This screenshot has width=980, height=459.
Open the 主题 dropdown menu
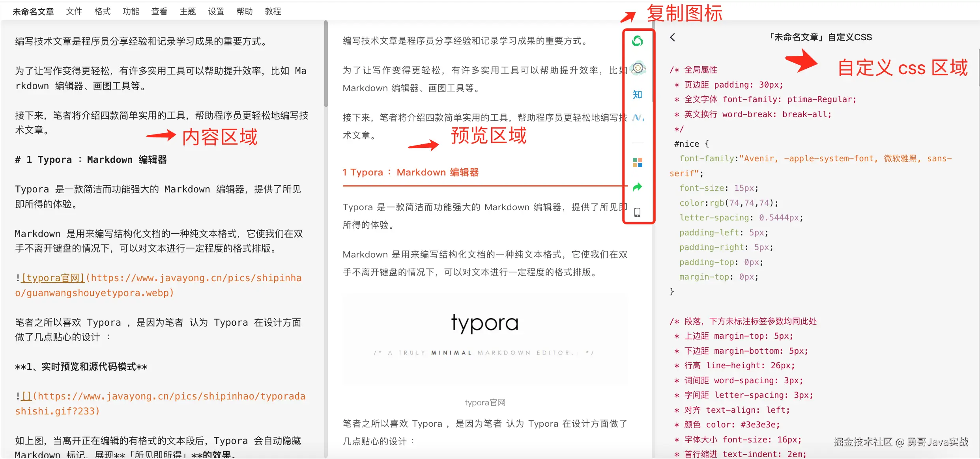187,11
